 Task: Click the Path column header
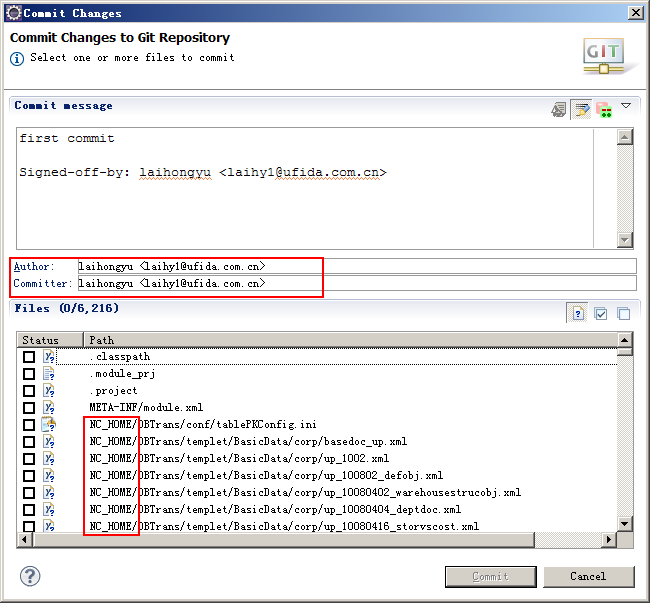(x=350, y=340)
